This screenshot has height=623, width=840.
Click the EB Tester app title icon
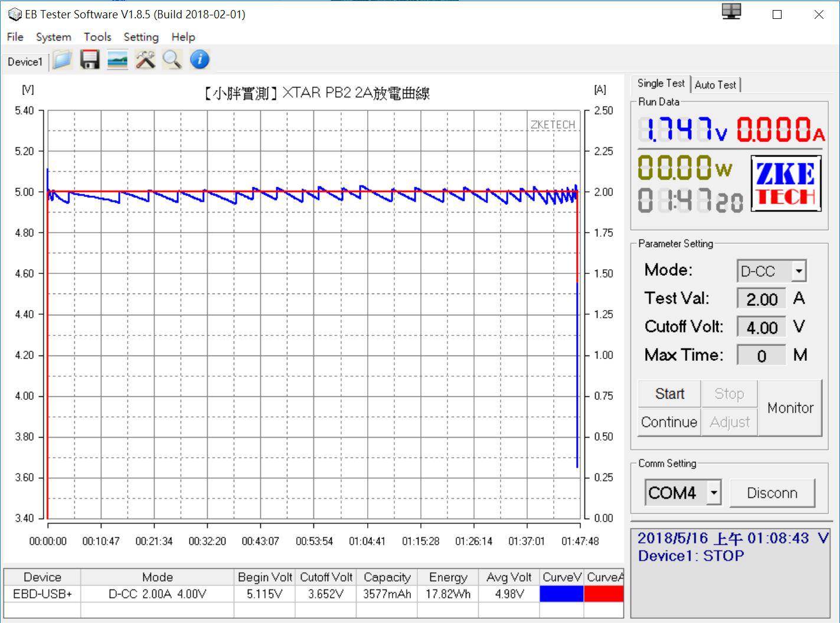(x=14, y=14)
